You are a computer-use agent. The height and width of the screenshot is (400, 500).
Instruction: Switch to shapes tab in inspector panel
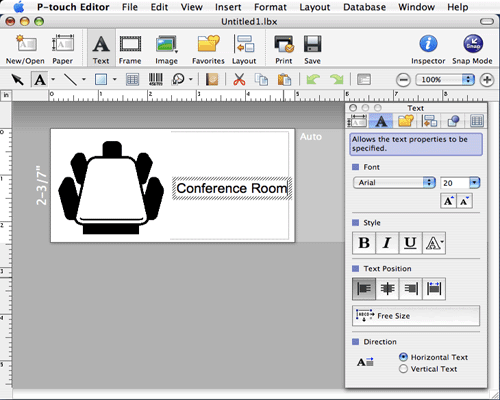(x=453, y=121)
